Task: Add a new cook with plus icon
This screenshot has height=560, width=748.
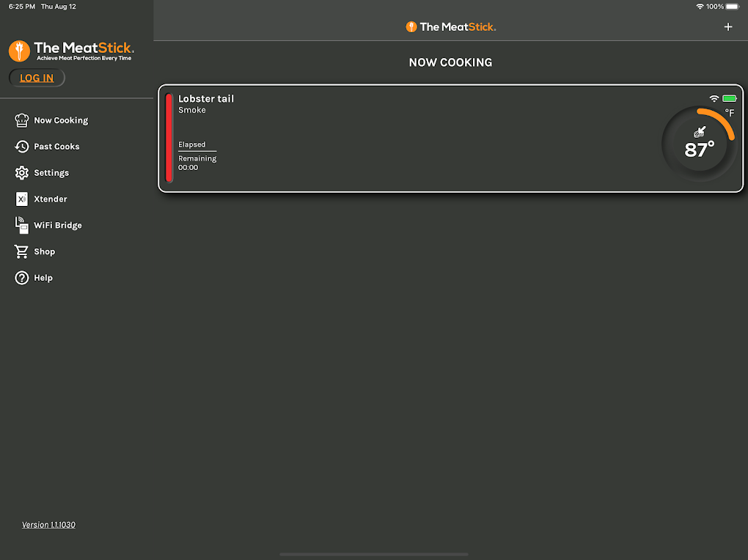Action: coord(728,26)
